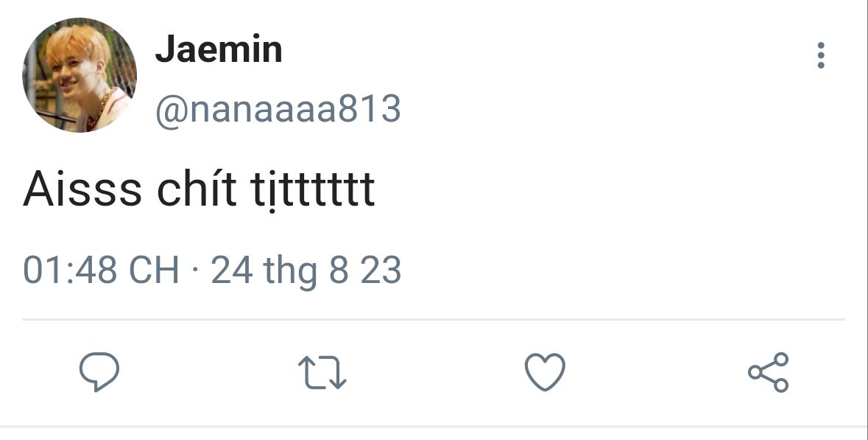Click the display name Jaemin

(x=219, y=50)
